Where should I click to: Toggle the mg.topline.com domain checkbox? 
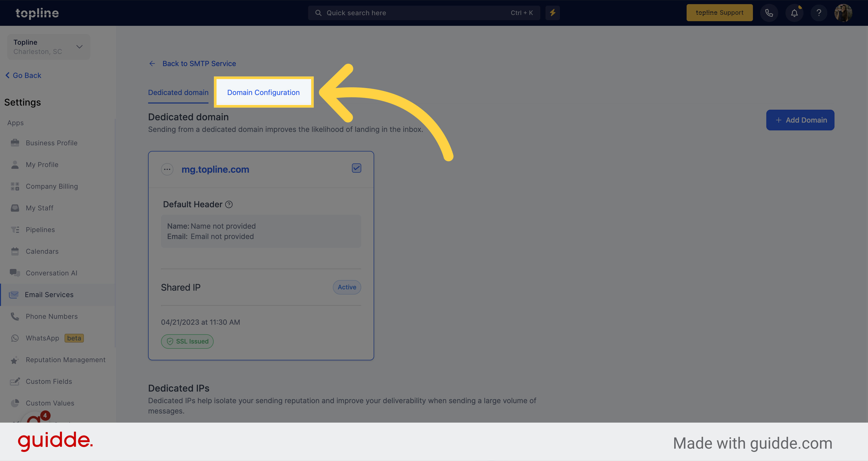357,168
